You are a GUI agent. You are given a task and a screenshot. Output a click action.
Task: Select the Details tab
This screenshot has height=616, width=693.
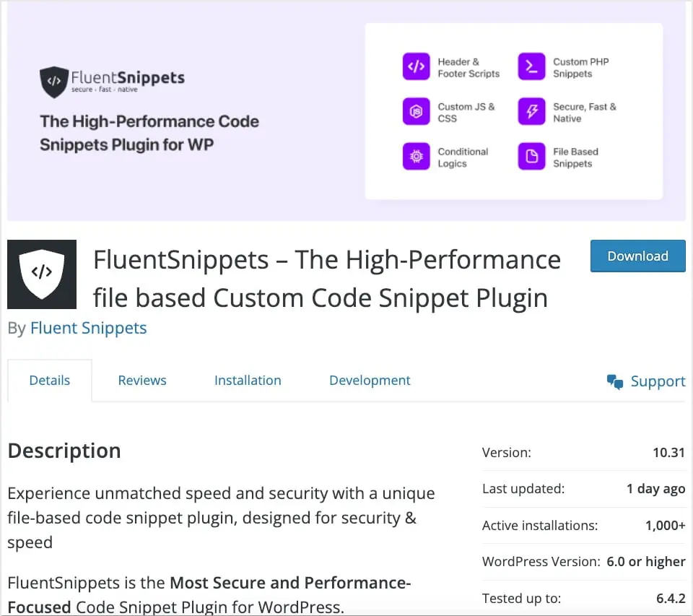coord(49,380)
